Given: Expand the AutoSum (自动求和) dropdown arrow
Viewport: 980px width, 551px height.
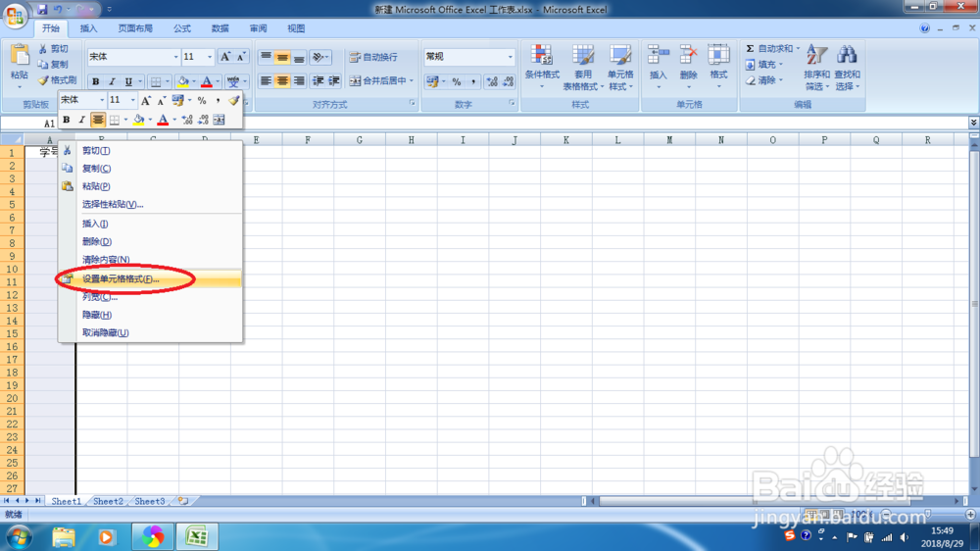Looking at the screenshot, I should tap(798, 48).
